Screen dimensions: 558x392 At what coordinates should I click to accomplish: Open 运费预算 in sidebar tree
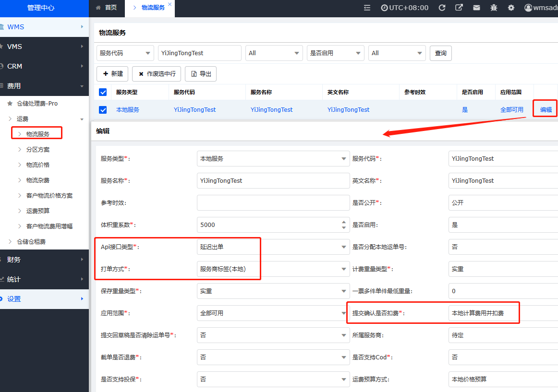[38, 211]
